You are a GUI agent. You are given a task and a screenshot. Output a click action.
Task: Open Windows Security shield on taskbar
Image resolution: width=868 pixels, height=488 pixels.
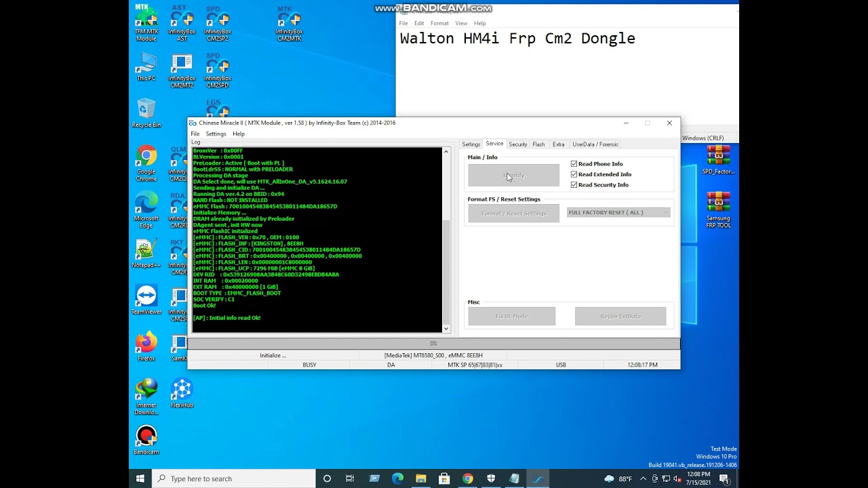coord(491,479)
